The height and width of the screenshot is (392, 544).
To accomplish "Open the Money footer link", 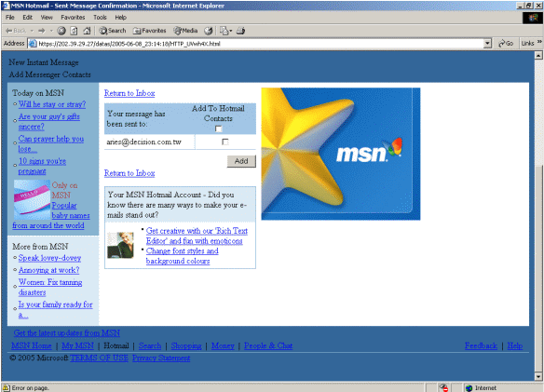I will 223,345.
